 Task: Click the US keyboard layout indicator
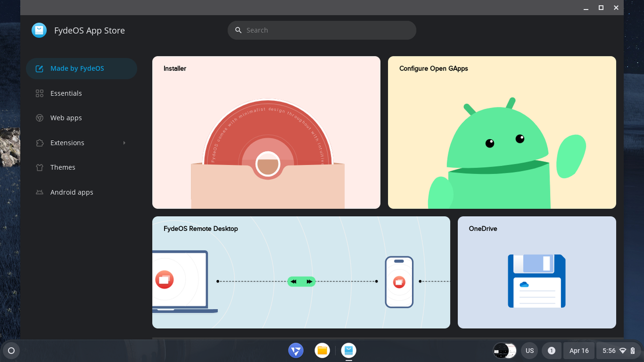[530, 350]
